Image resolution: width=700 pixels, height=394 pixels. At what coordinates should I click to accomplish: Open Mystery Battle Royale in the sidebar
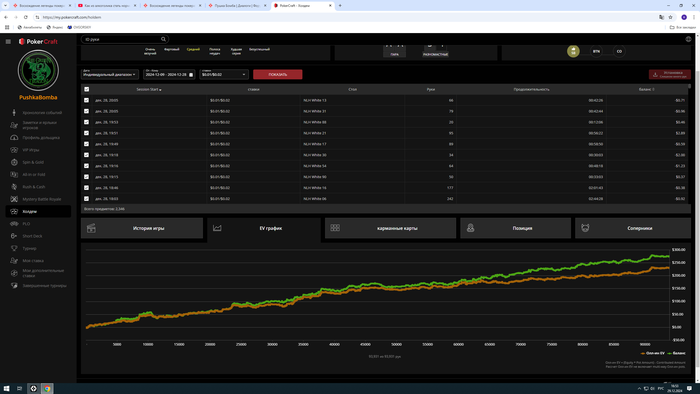tap(42, 199)
